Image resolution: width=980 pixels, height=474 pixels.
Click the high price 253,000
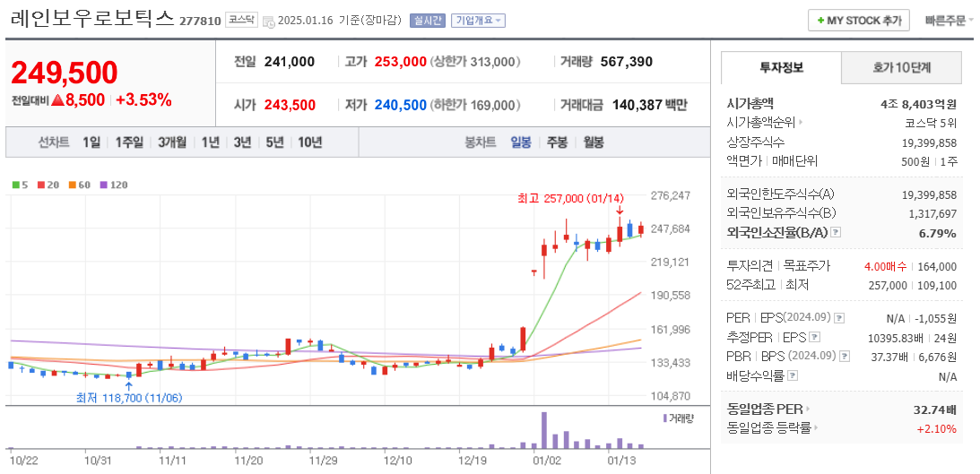401,62
